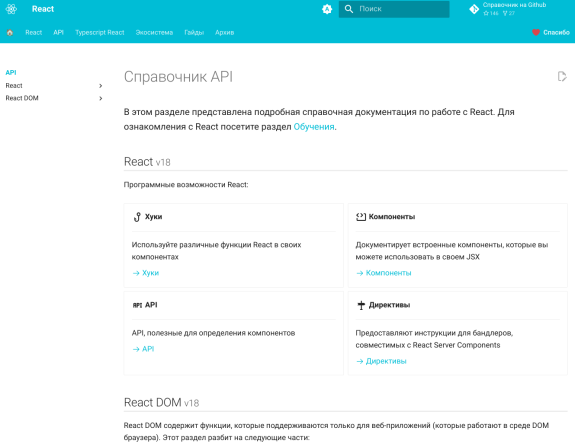This screenshot has width=575, height=447.
Task: Click the React atom logo icon
Action: [11, 9]
